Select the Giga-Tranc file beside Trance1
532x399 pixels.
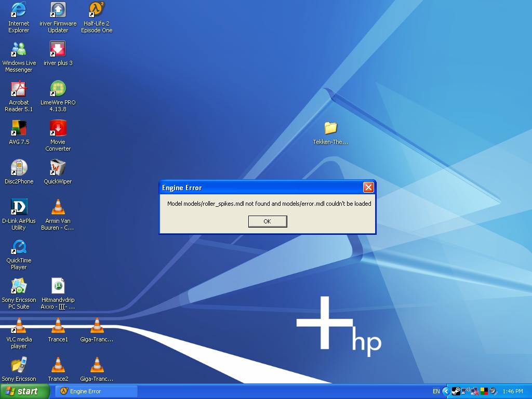(x=97, y=330)
